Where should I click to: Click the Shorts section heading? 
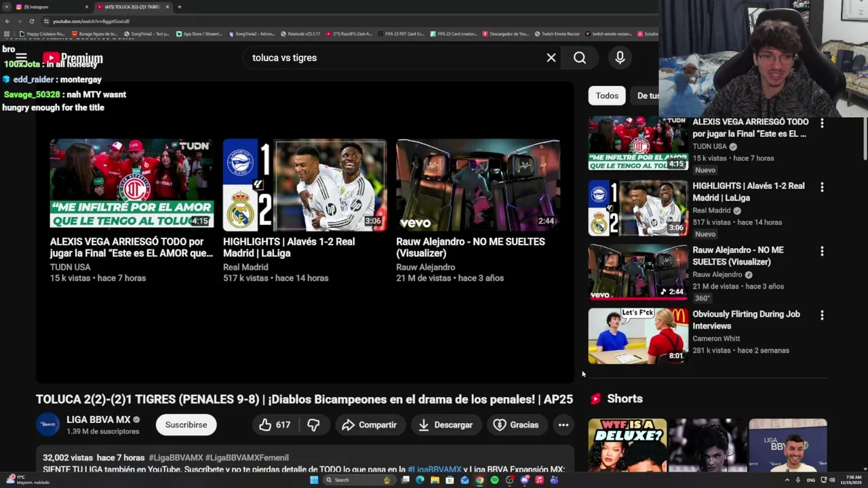(625, 399)
